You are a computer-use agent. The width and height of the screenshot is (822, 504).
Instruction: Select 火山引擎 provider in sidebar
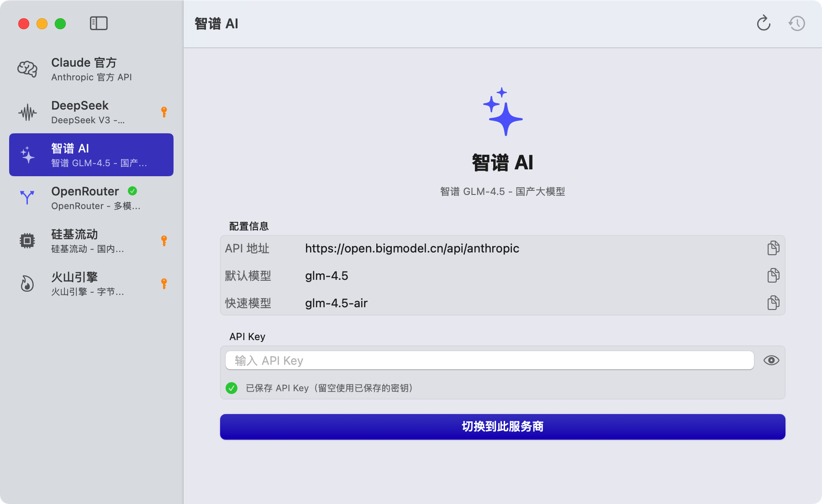91,283
